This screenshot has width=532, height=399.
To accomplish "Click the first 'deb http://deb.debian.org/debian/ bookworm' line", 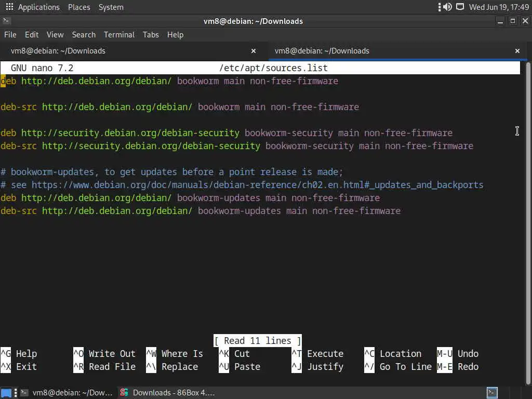I will click(169, 81).
